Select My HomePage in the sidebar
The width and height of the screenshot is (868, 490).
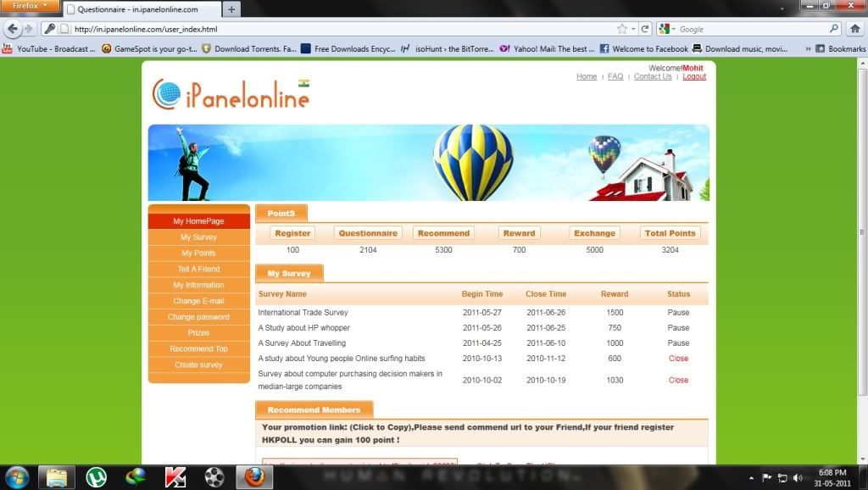(x=198, y=221)
